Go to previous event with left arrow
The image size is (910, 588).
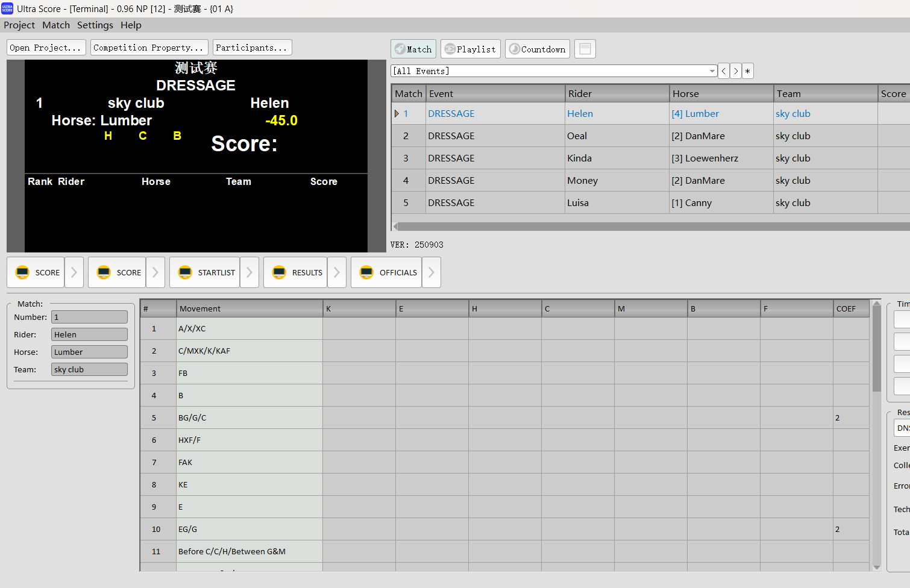pyautogui.click(x=724, y=71)
